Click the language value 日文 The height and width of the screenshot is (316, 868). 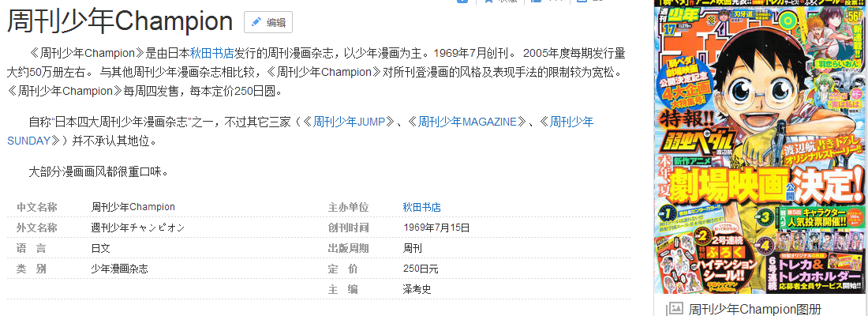[101, 248]
